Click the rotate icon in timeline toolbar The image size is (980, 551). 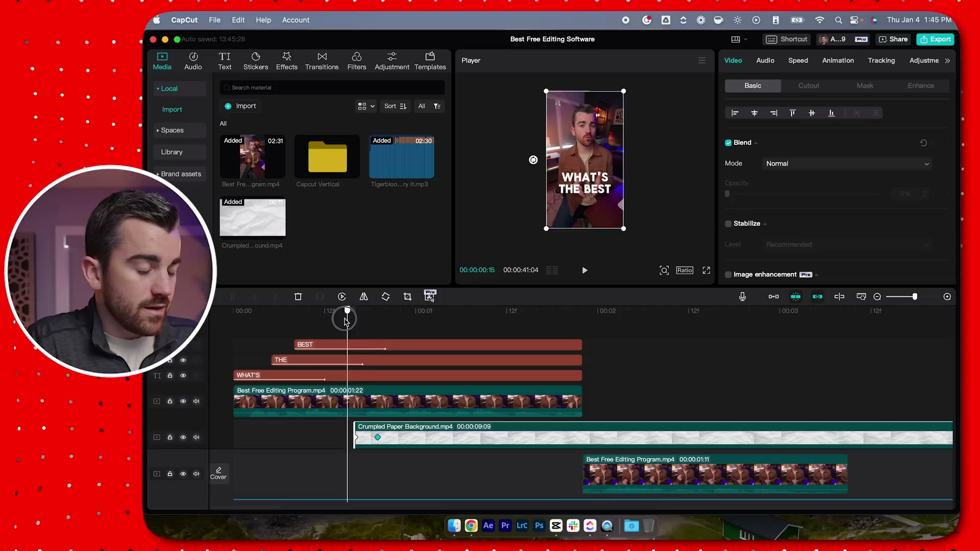pyautogui.click(x=385, y=296)
